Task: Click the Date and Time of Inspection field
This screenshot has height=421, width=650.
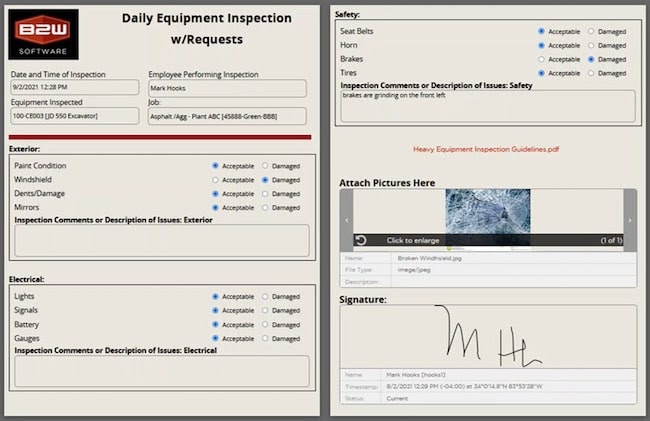Action: [x=74, y=89]
